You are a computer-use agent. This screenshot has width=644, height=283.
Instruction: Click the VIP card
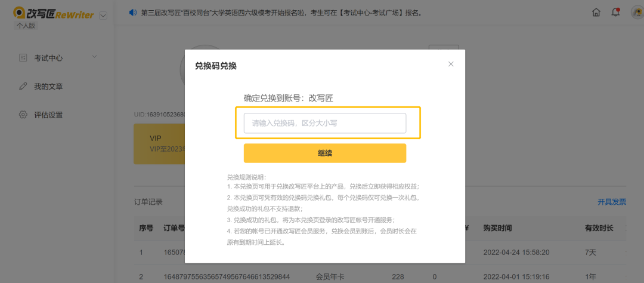point(159,143)
